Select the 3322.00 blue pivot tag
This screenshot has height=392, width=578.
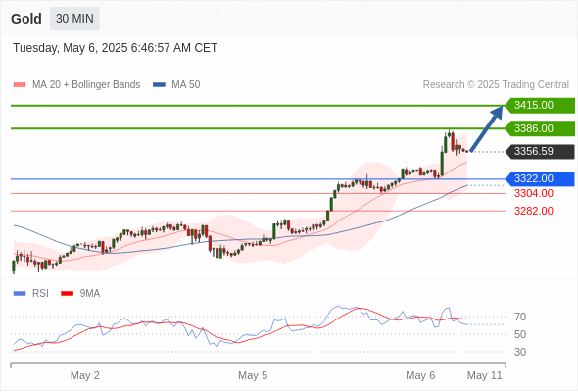pyautogui.click(x=540, y=179)
